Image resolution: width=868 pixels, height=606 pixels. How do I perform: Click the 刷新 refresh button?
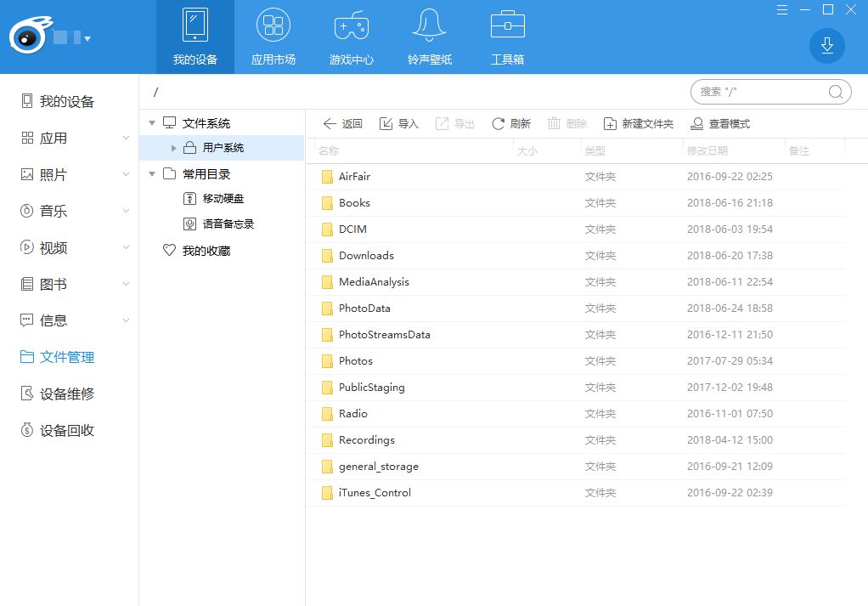tap(511, 123)
